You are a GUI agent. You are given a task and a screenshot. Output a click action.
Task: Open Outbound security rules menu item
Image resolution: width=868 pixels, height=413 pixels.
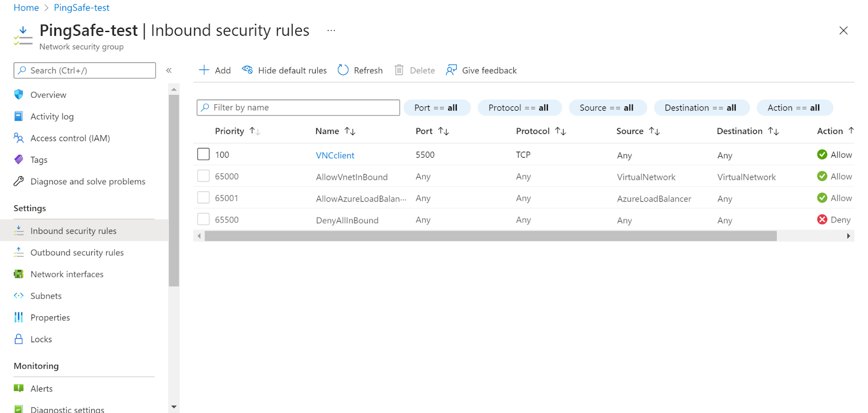pos(77,253)
